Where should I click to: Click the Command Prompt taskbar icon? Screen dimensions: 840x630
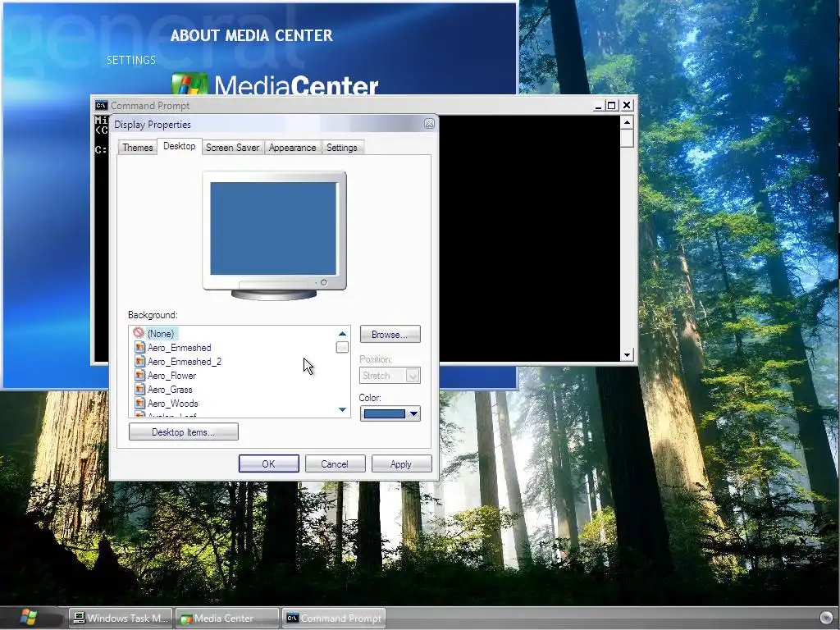tap(292, 619)
